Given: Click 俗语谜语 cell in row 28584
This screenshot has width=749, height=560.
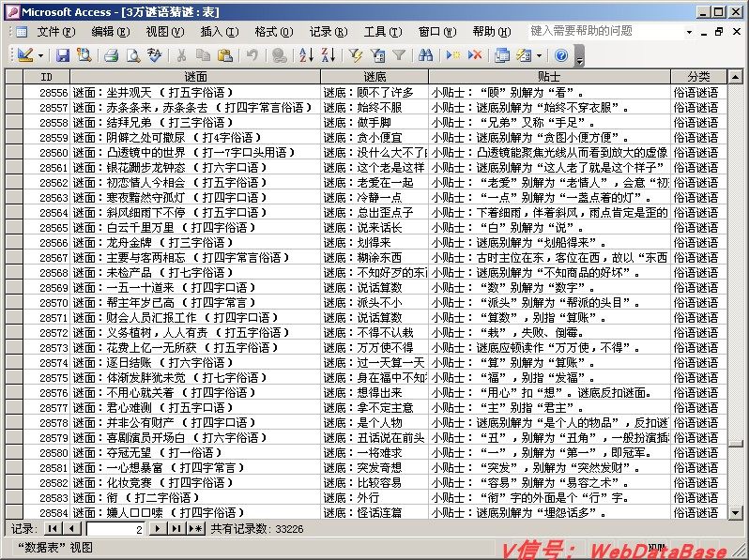Looking at the screenshot, I should point(699,513).
